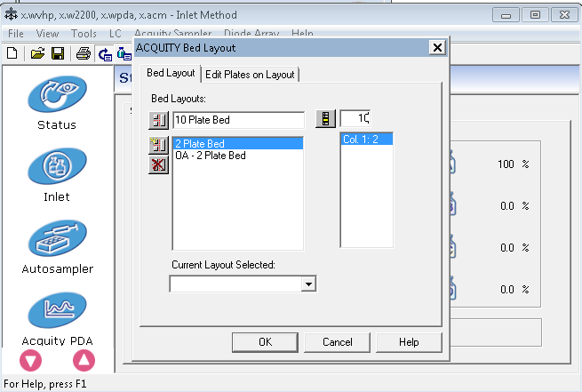Open the View menu
This screenshot has width=582, height=392.
[47, 34]
